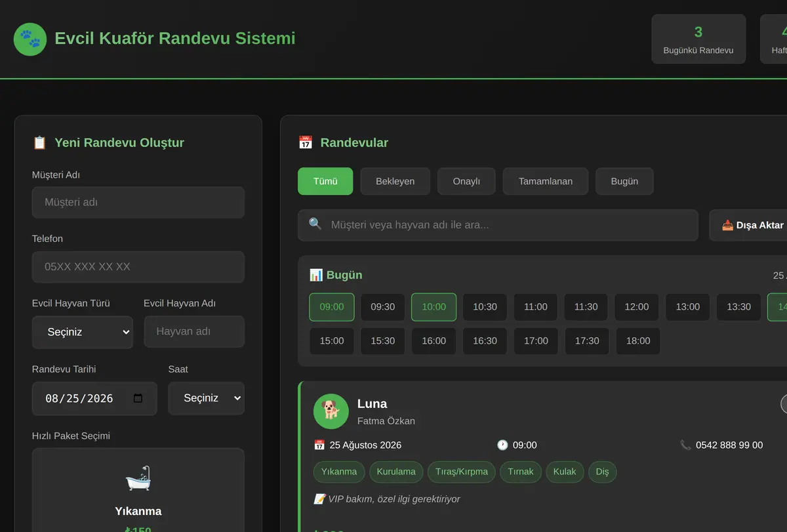The height and width of the screenshot is (532, 787).
Task: Click the Kurulama service tag
Action: click(x=396, y=472)
